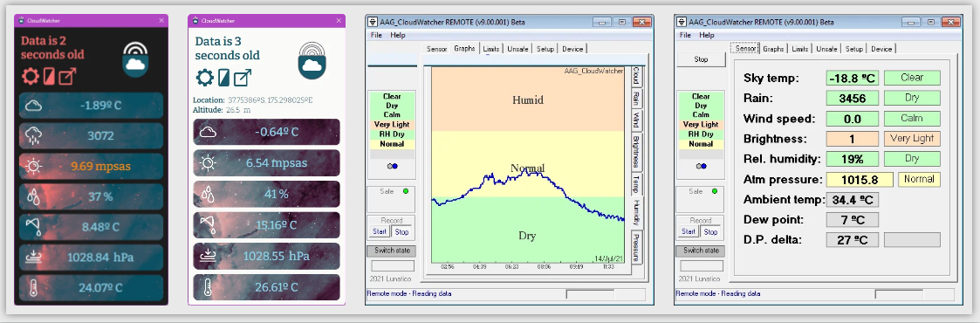
Task: Click Record Start button in graph window
Action: [x=379, y=232]
